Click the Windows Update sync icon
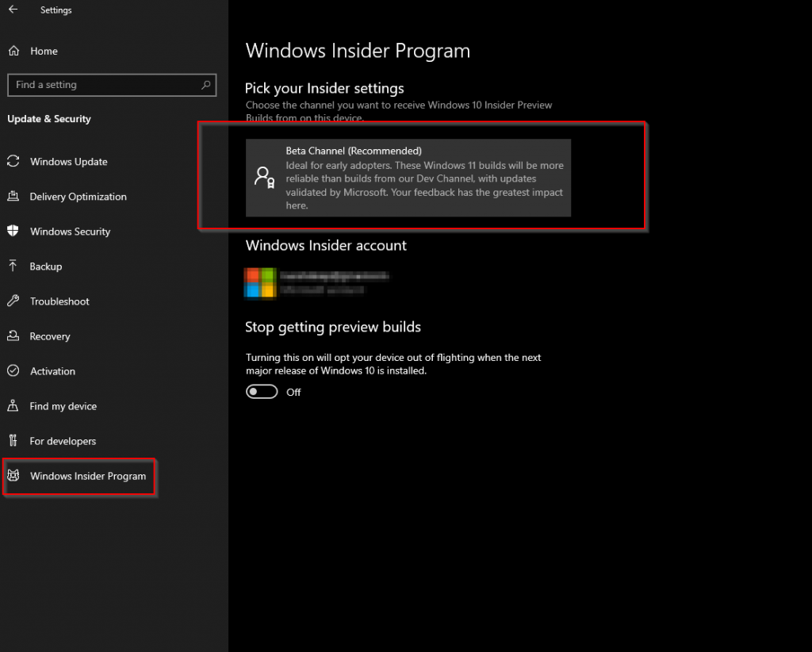 tap(13, 161)
